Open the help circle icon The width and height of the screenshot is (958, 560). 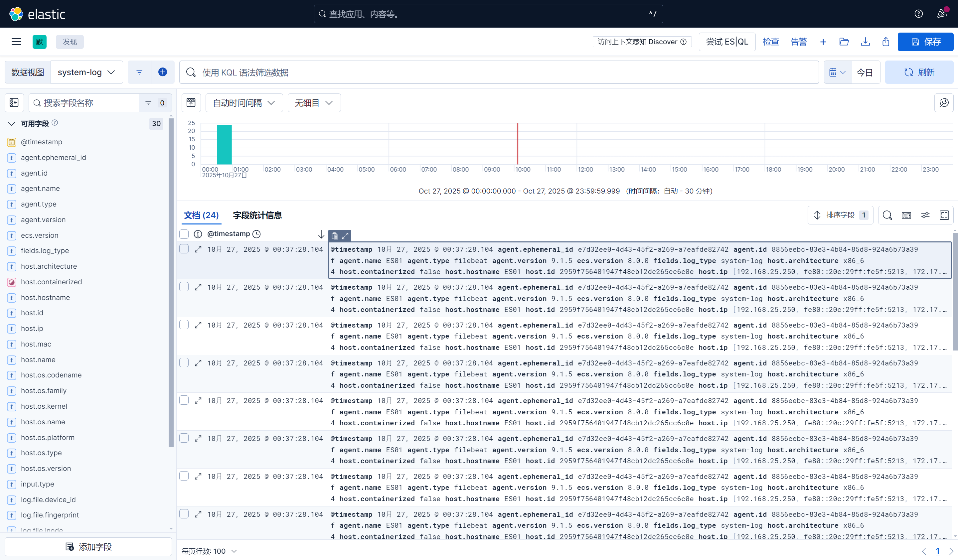tap(918, 14)
